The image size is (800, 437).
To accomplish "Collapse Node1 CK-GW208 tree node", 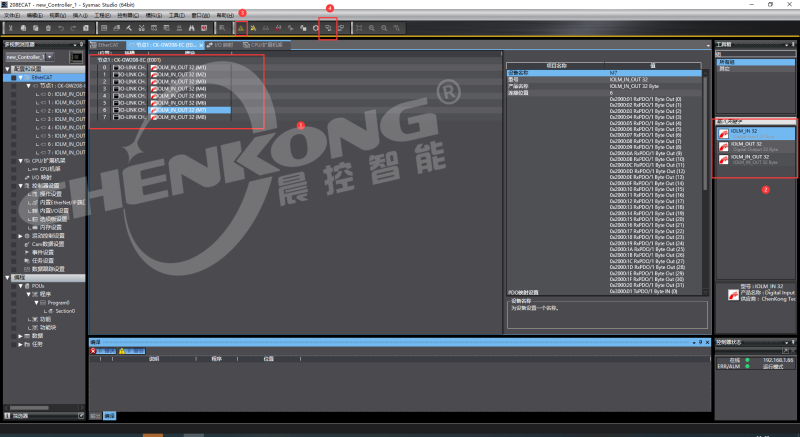I will click(x=29, y=86).
